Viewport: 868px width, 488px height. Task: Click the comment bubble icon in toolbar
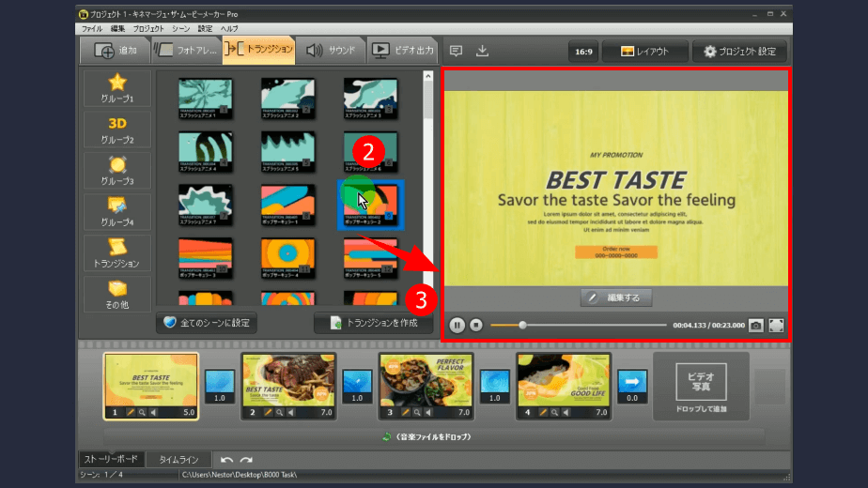456,51
